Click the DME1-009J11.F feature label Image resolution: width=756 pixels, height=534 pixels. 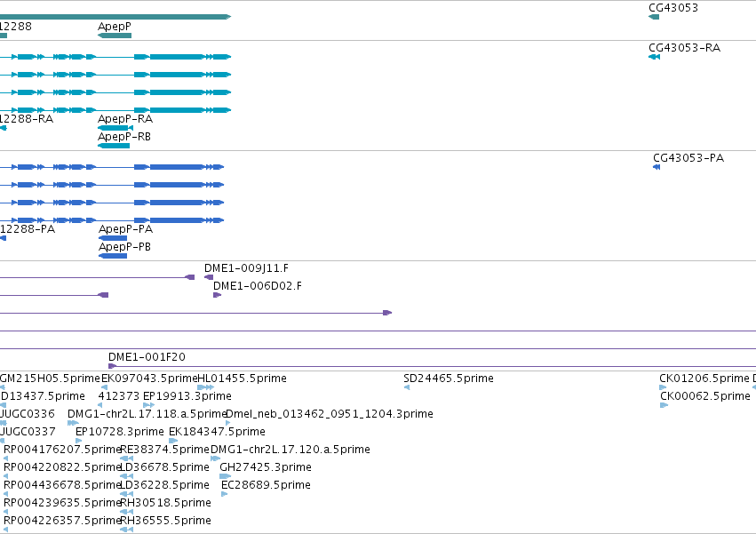point(246,268)
